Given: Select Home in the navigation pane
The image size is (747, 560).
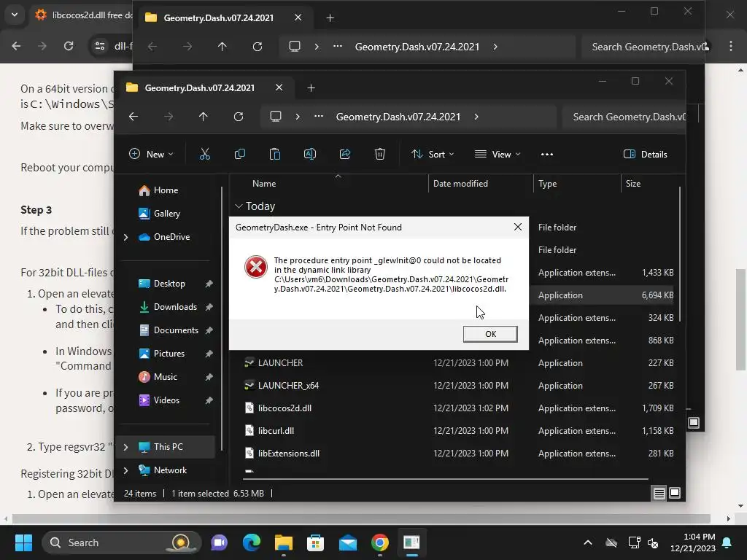Looking at the screenshot, I should pos(166,190).
